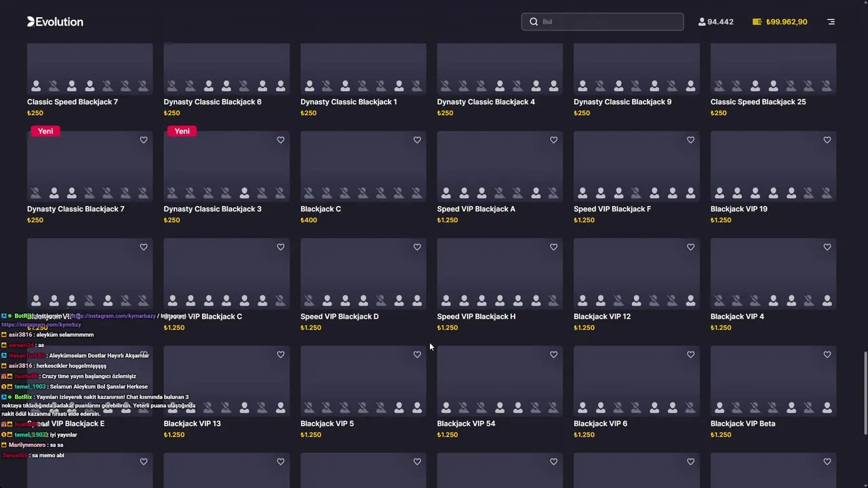Select the Blackjack VIP 5 thumbnail

click(363, 380)
